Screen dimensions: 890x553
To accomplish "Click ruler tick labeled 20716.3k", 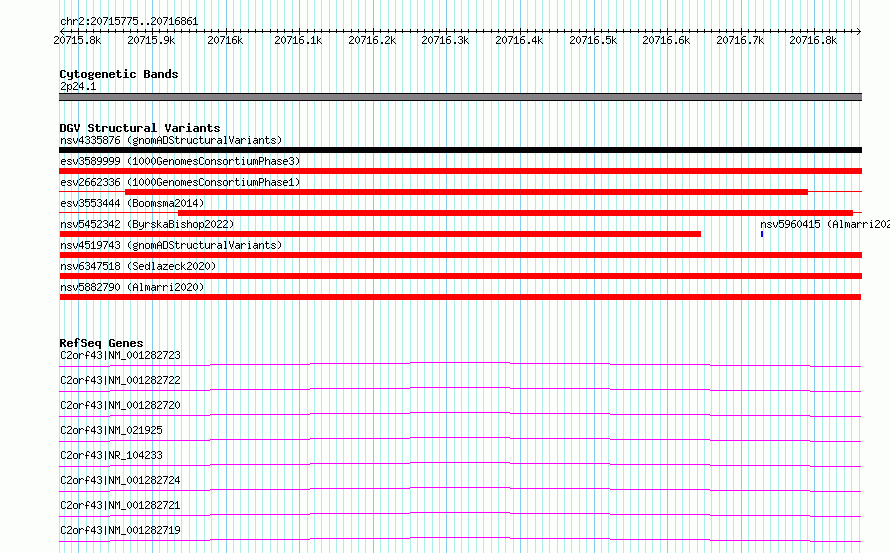I will pyautogui.click(x=445, y=40).
